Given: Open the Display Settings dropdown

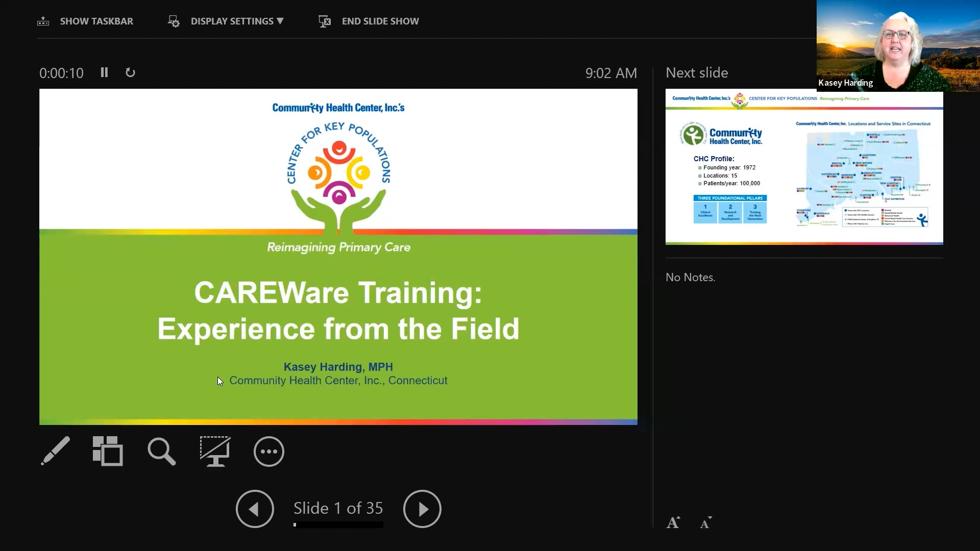Looking at the screenshot, I should (x=236, y=21).
